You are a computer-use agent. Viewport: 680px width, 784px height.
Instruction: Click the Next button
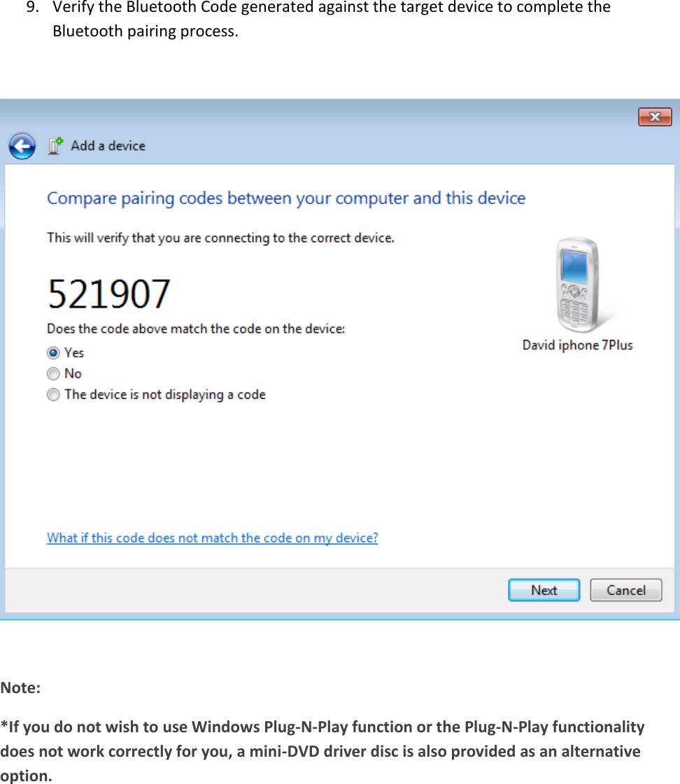(x=544, y=590)
